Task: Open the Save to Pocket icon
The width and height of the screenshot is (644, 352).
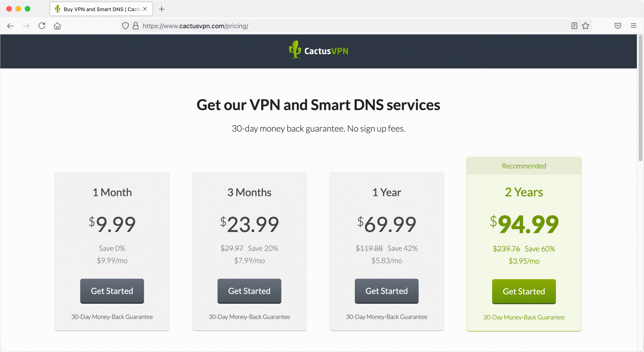Action: tap(618, 26)
